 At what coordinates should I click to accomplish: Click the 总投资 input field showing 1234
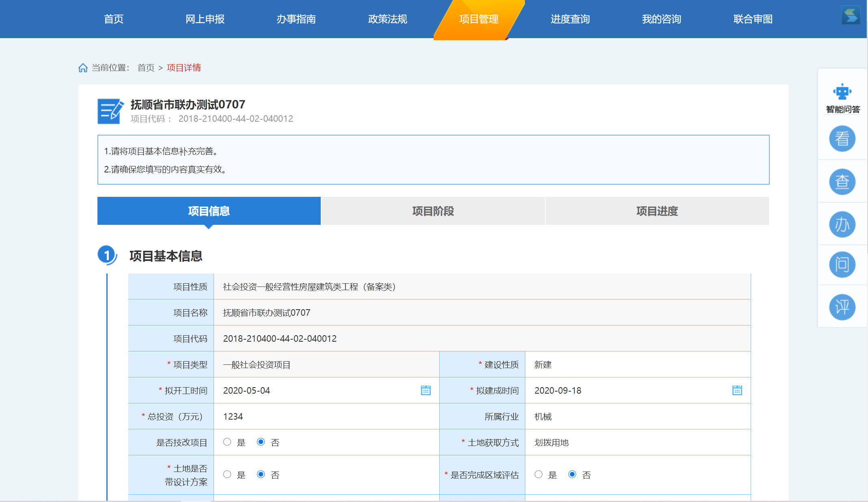pyautogui.click(x=326, y=416)
